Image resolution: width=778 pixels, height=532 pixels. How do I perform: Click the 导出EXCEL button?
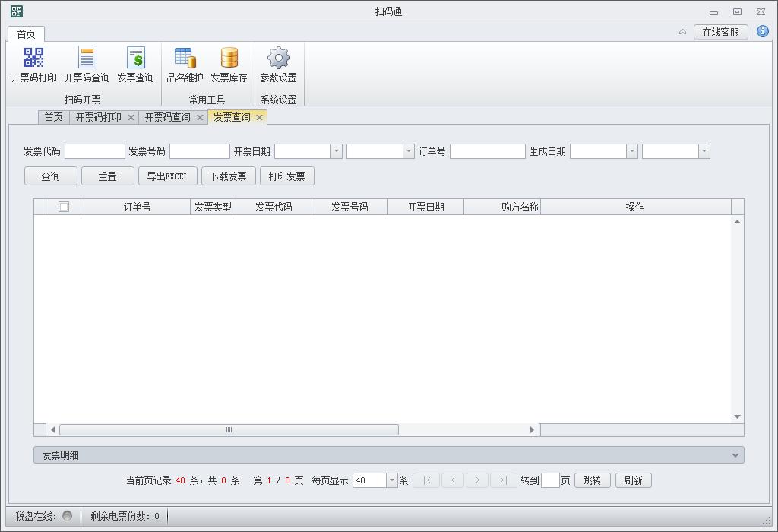(x=167, y=176)
